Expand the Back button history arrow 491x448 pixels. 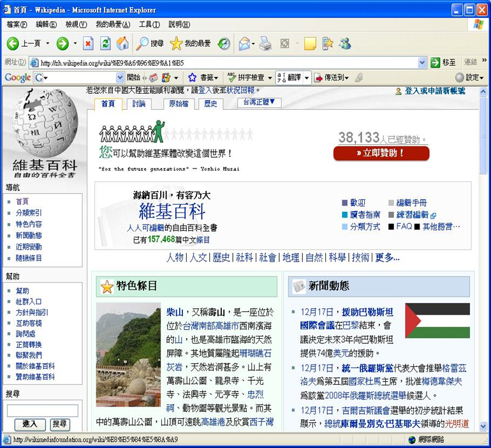click(48, 43)
